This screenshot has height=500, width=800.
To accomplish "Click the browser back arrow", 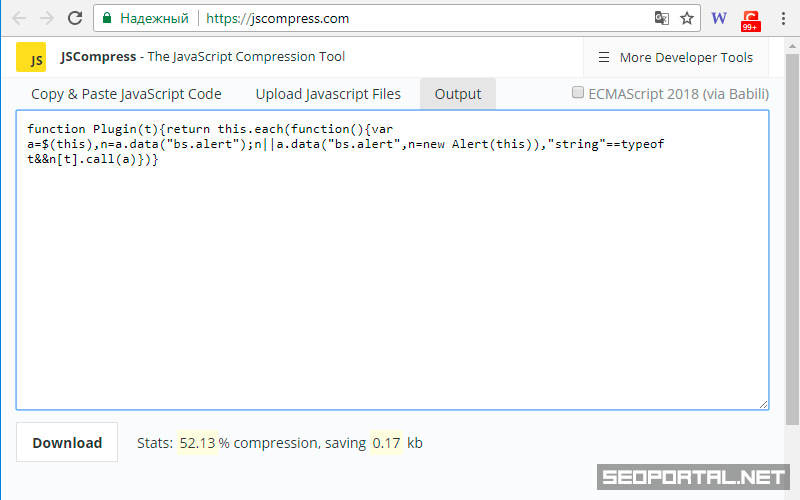I will (x=19, y=18).
